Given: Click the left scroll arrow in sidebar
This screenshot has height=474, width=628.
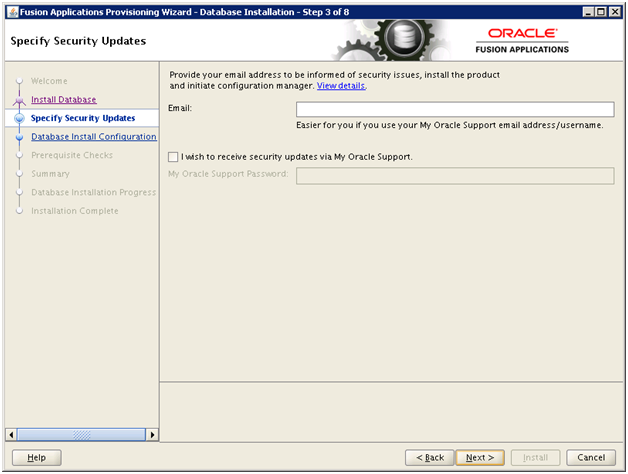Looking at the screenshot, I should [x=11, y=435].
